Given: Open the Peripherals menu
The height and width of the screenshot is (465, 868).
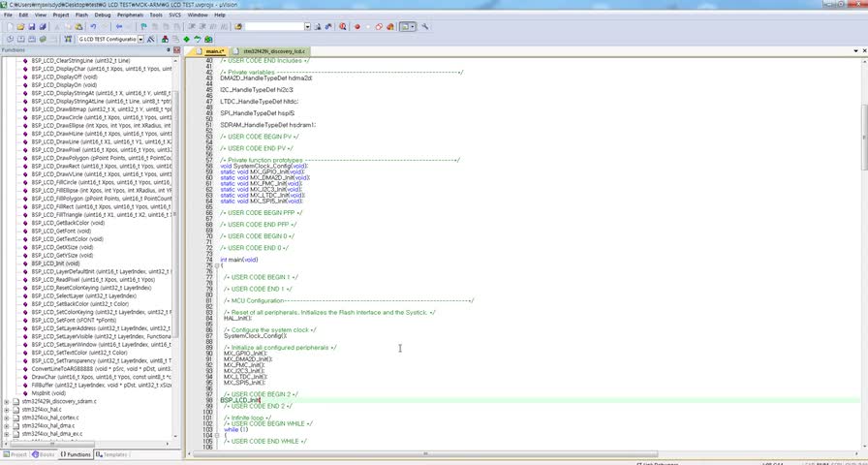Looking at the screenshot, I should [130, 15].
